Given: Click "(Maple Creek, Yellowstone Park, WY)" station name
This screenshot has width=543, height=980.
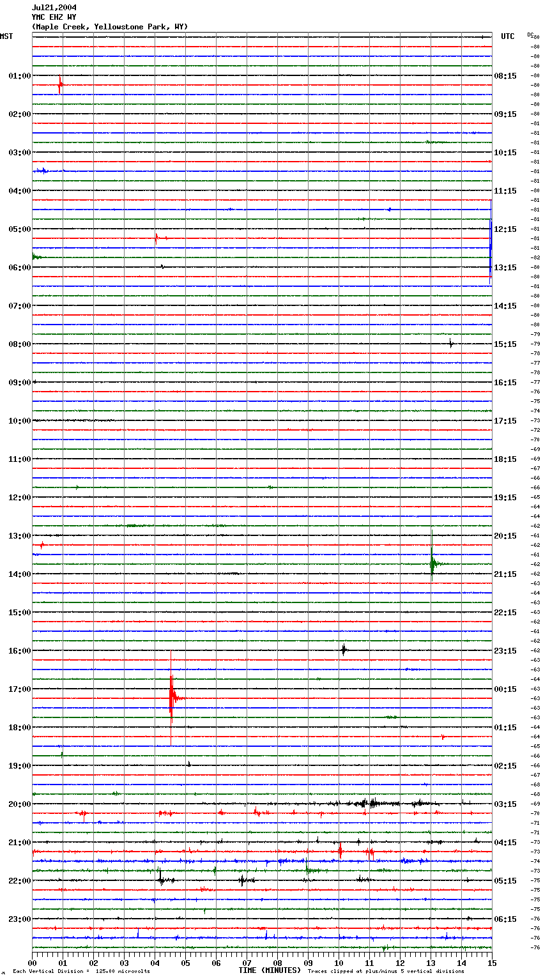Looking at the screenshot, I should click(110, 27).
